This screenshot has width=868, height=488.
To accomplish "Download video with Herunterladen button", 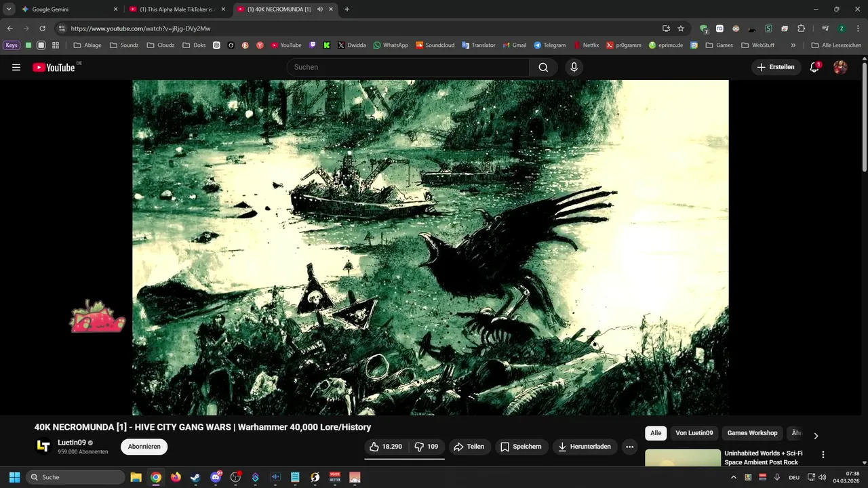I will point(585,447).
